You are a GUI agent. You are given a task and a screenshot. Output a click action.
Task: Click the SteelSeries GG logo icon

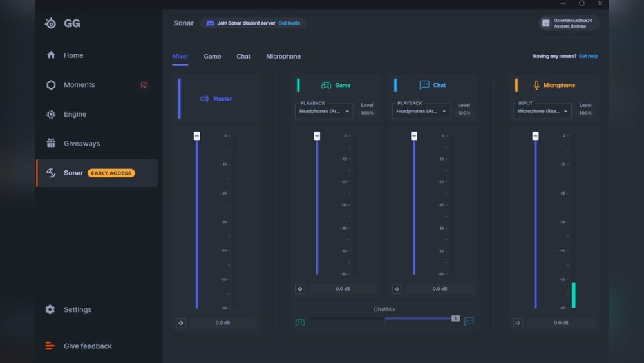click(50, 23)
